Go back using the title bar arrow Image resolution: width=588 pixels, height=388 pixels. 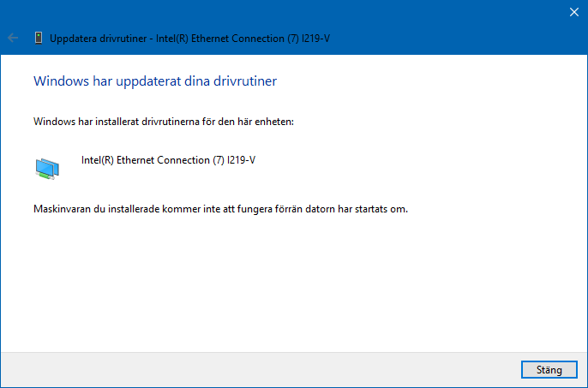13,38
